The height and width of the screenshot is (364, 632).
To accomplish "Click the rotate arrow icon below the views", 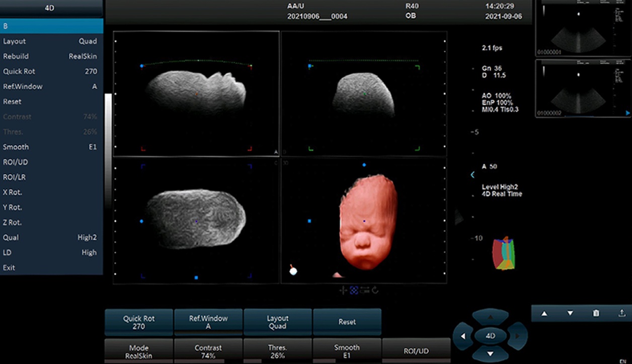I will tap(375, 290).
